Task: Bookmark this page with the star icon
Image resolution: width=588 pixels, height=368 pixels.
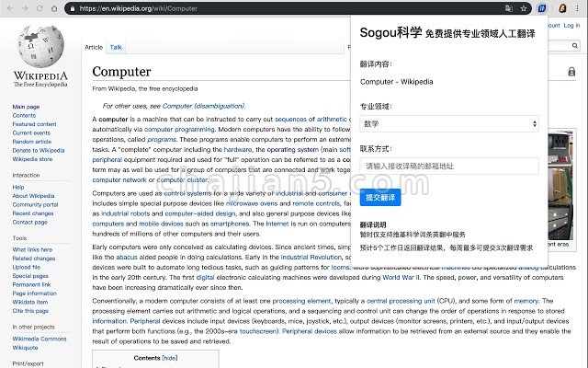Action: click(524, 8)
